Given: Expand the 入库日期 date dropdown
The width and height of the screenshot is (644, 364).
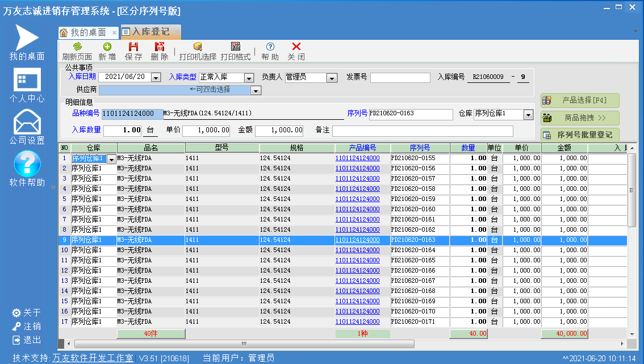Looking at the screenshot, I should point(156,78).
